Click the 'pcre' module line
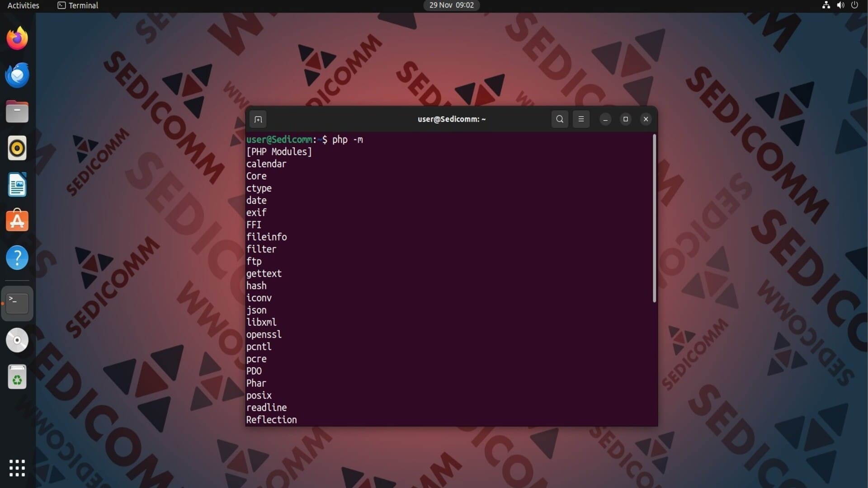The image size is (868, 488). click(256, 359)
